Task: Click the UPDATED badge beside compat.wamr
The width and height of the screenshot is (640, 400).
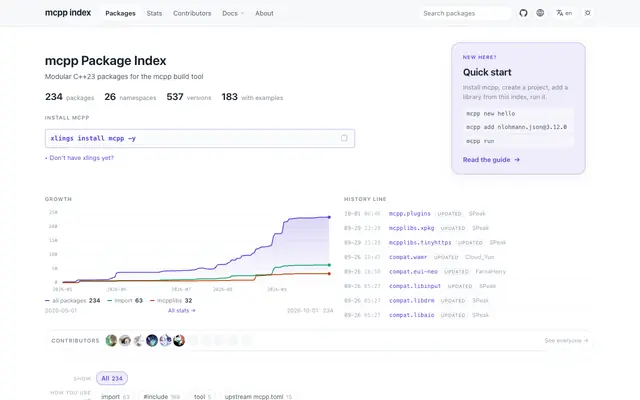Action: (x=446, y=257)
